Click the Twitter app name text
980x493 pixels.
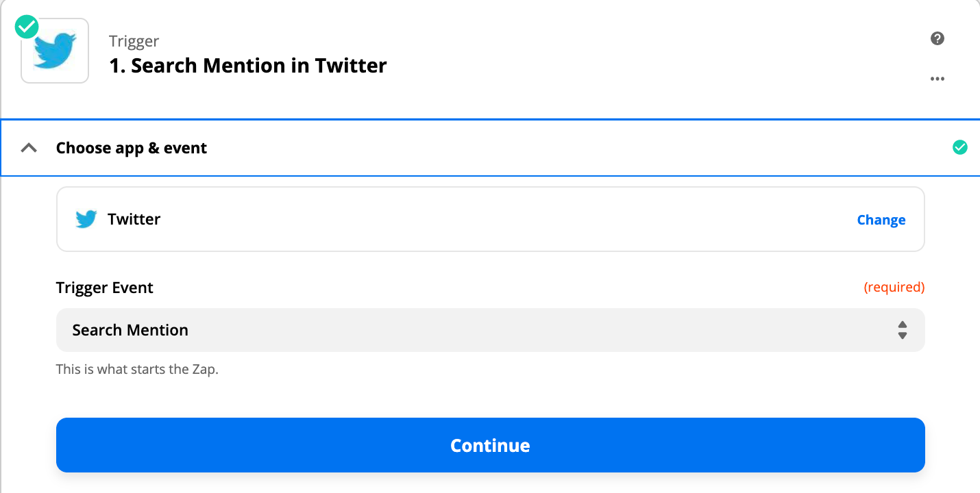[x=134, y=219]
